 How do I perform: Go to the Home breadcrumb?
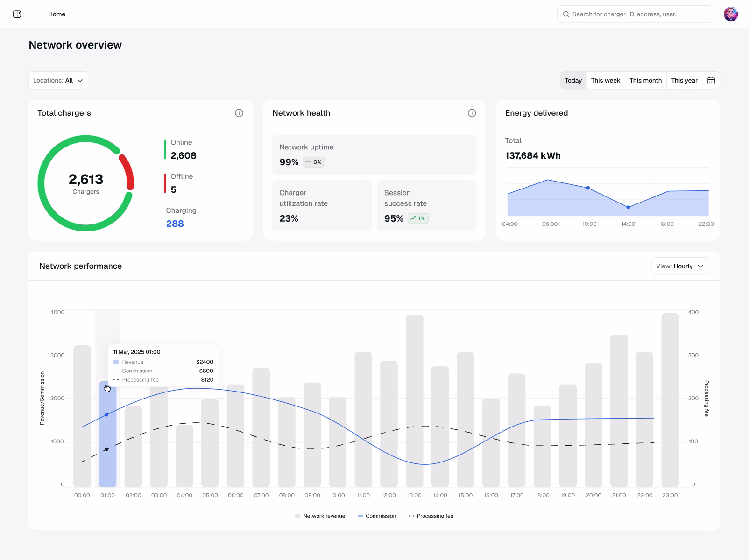pos(57,14)
